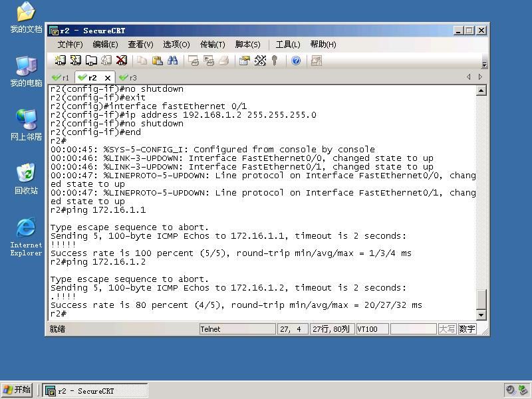Open 网上邻居 desktop icon

pos(26,125)
